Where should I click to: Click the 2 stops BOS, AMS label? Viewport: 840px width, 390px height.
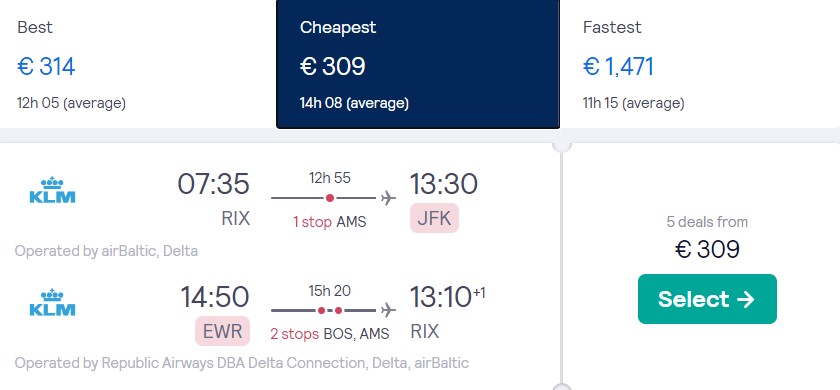pos(329,334)
